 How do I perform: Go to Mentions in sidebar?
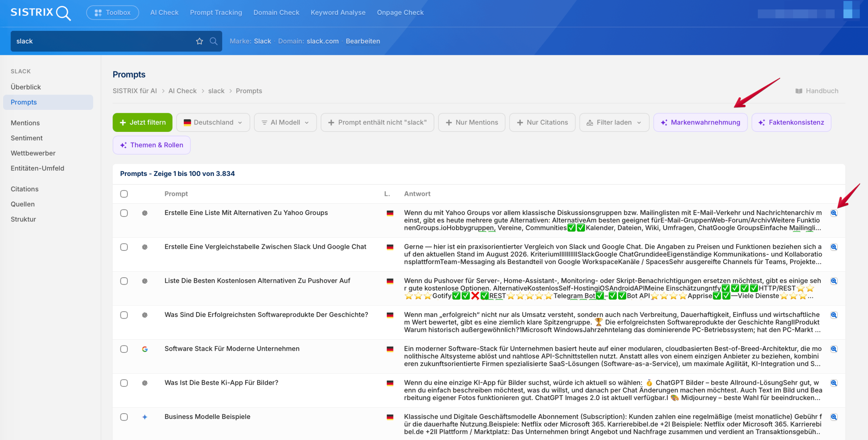click(x=25, y=123)
